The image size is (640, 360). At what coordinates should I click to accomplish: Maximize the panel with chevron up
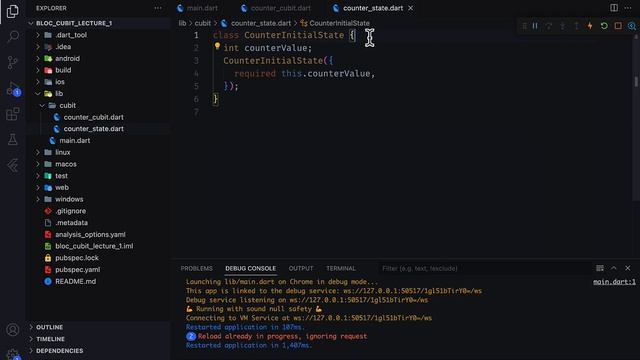pyautogui.click(x=613, y=268)
